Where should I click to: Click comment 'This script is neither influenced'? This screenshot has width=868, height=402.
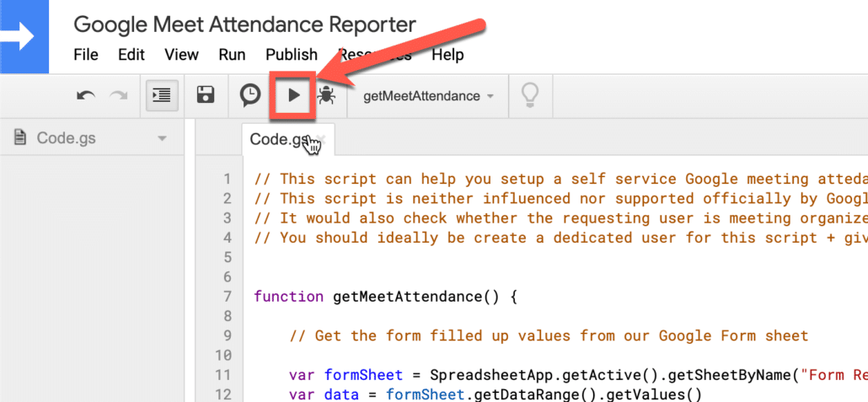coord(560,198)
